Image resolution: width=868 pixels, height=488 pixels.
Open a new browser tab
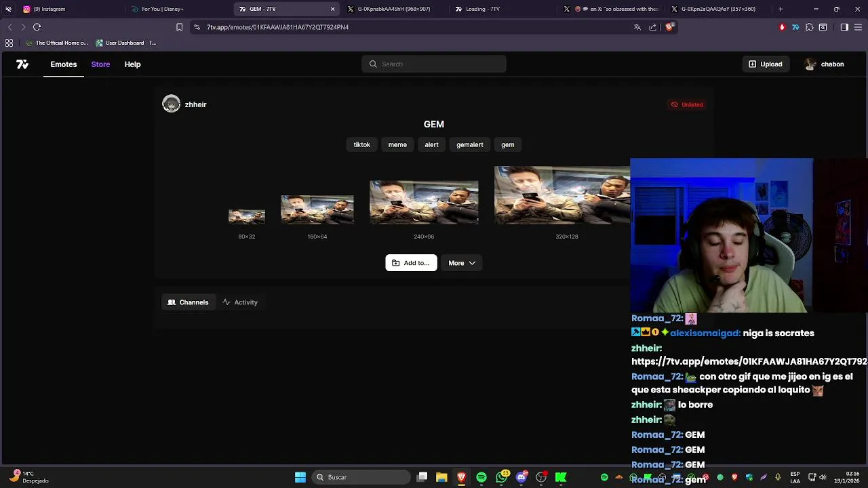click(781, 9)
